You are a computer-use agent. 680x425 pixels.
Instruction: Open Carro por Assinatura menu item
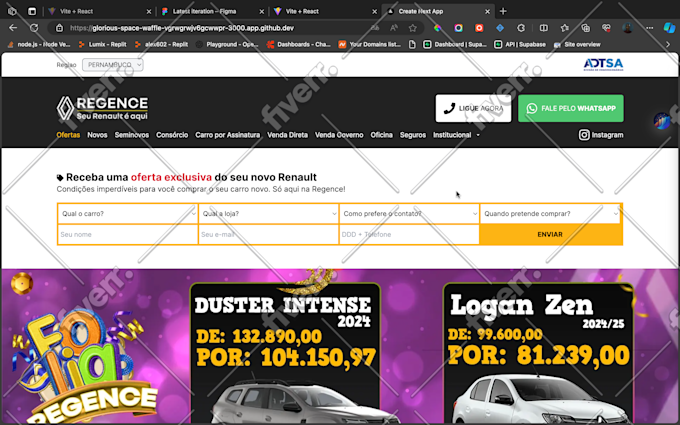pos(228,135)
